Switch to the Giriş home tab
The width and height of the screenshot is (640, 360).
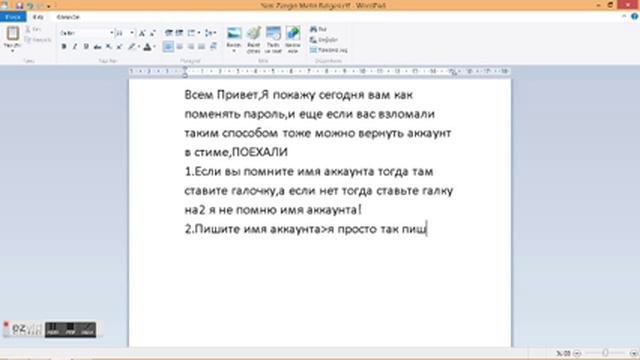[x=38, y=17]
